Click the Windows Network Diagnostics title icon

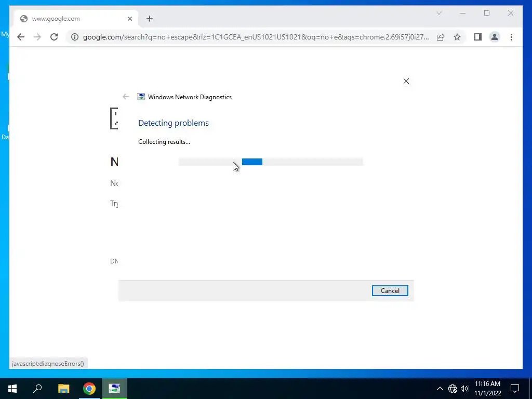coord(141,97)
